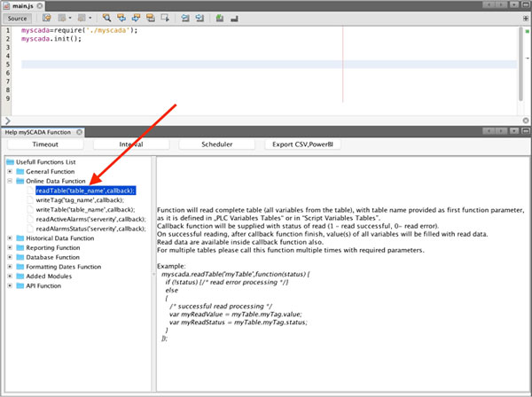
Task: Open the Forward history dropdown arrow
Action: point(90,18)
